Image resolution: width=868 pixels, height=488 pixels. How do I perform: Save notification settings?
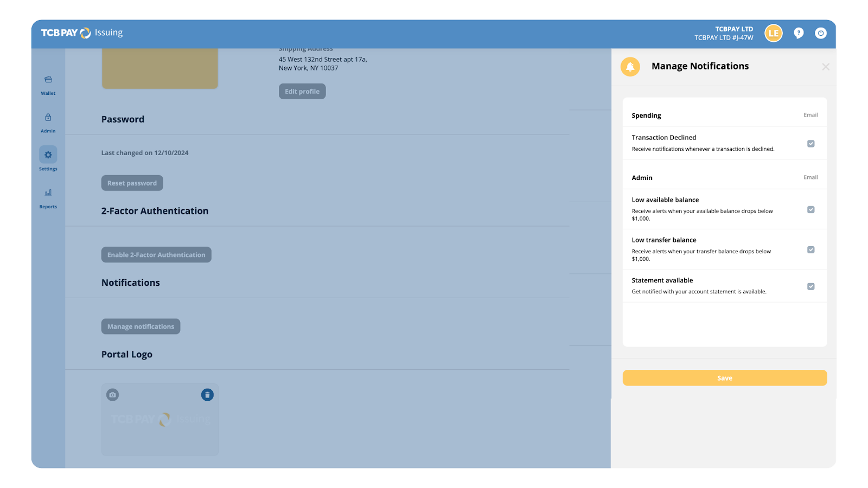coord(725,378)
